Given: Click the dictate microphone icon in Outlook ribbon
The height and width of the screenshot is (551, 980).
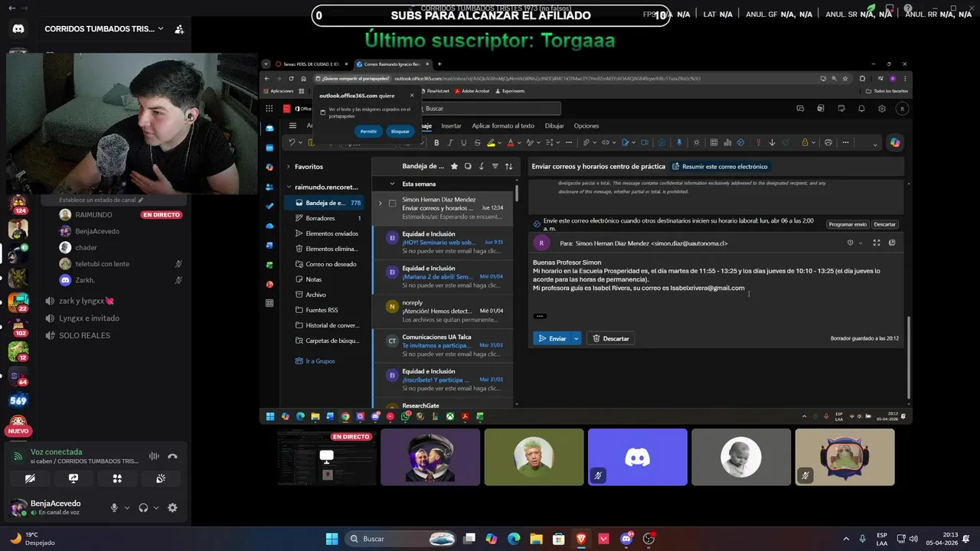Looking at the screenshot, I should [x=679, y=142].
